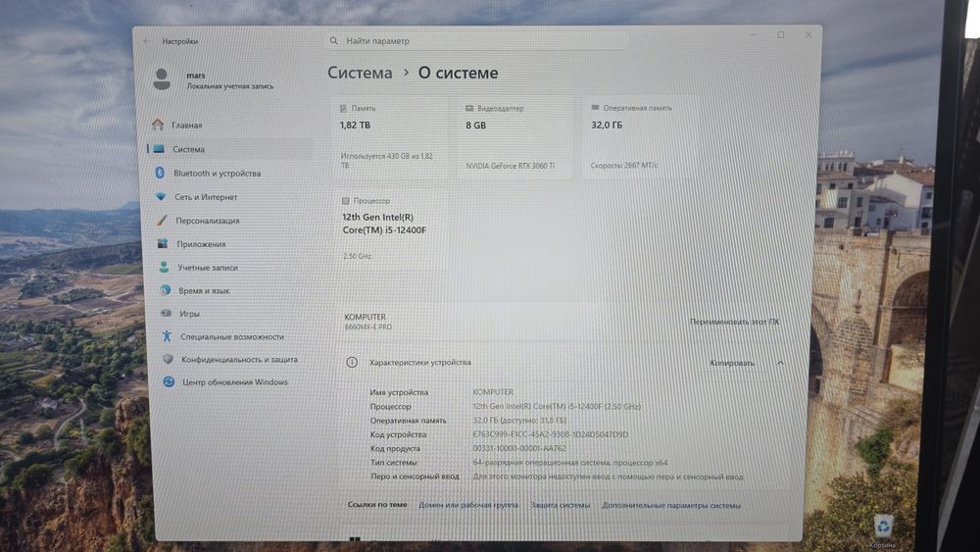Open Конфиденциальность и защита shield icon
Screen dimensions: 980x552
[x=168, y=359]
